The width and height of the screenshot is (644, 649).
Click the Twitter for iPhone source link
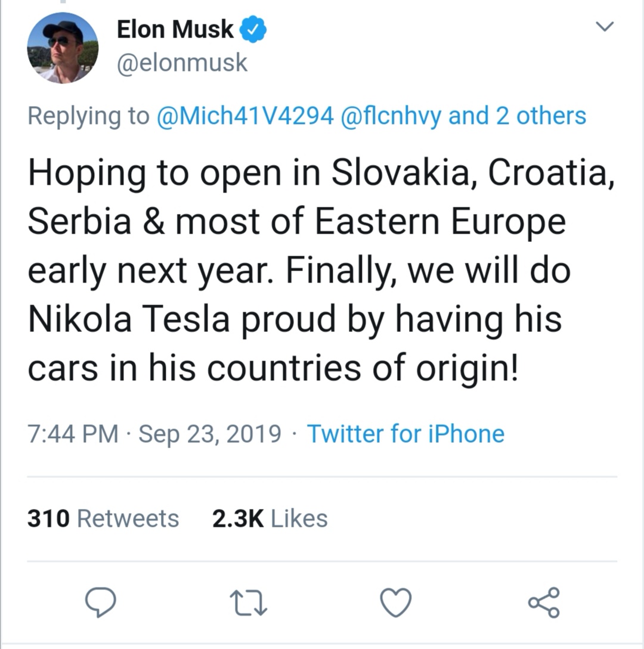pyautogui.click(x=405, y=434)
